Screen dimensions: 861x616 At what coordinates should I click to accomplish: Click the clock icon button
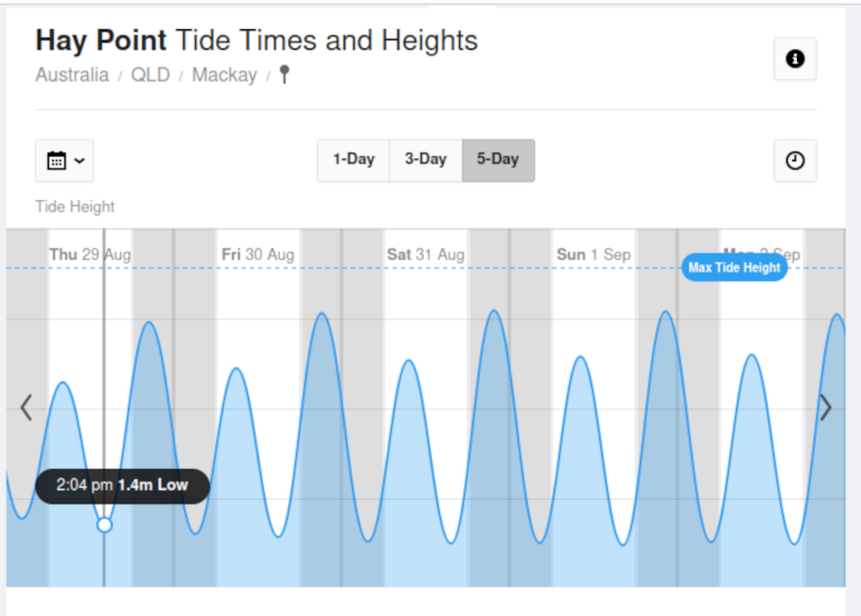pos(795,161)
